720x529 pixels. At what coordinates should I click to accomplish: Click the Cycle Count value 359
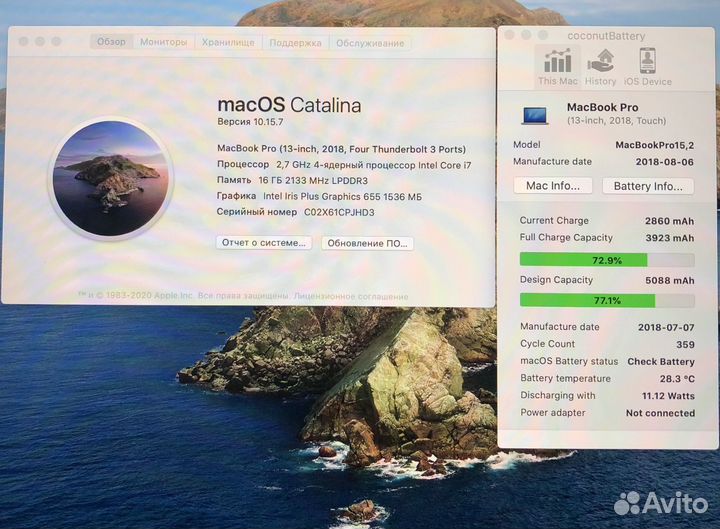685,344
